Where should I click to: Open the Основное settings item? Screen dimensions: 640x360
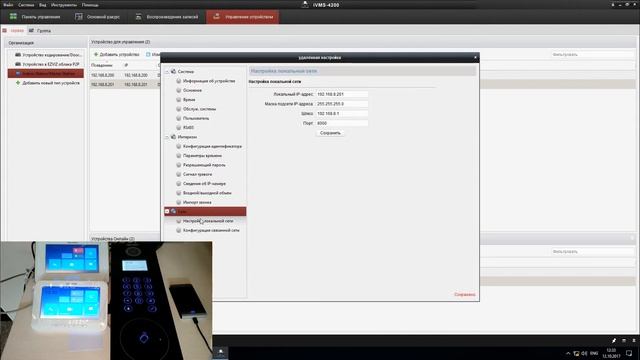[192, 90]
